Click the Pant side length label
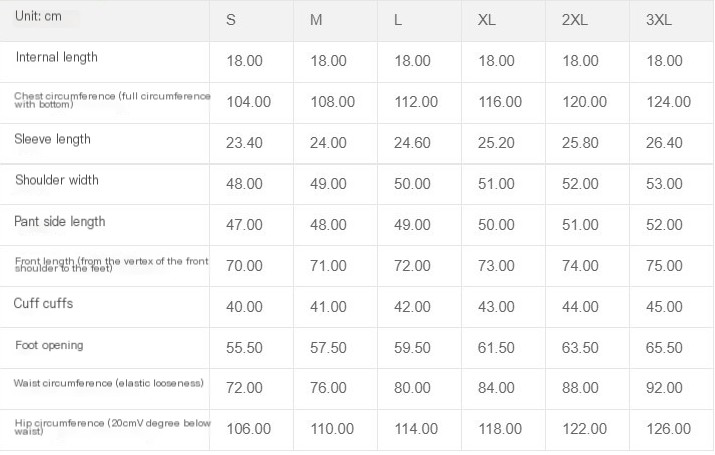 (60, 222)
